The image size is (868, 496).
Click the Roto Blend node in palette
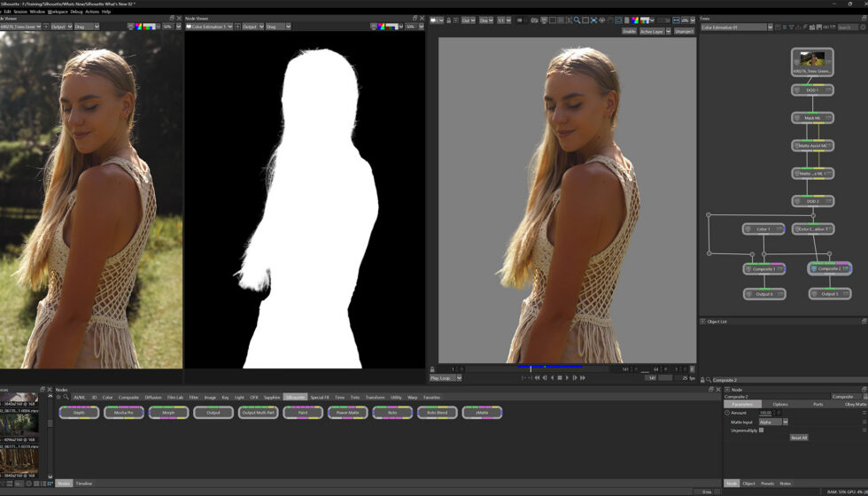pos(438,413)
